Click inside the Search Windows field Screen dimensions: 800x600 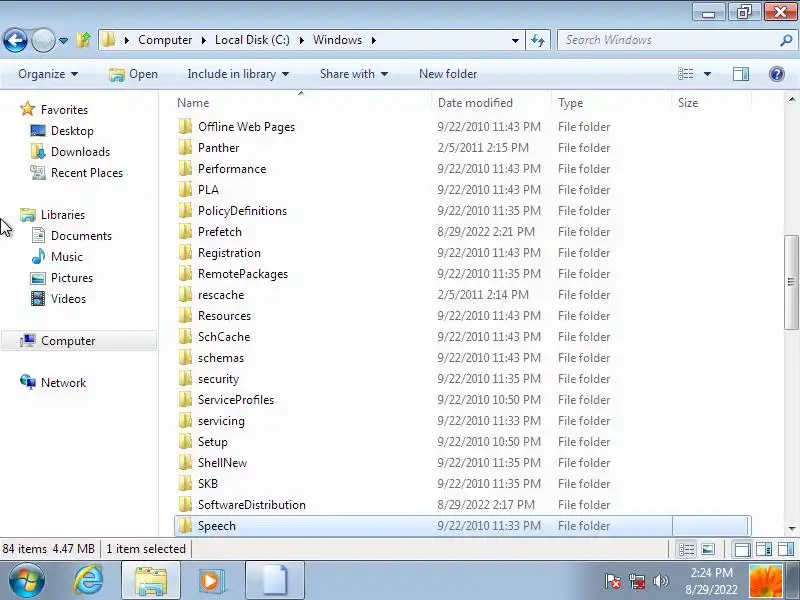[668, 40]
